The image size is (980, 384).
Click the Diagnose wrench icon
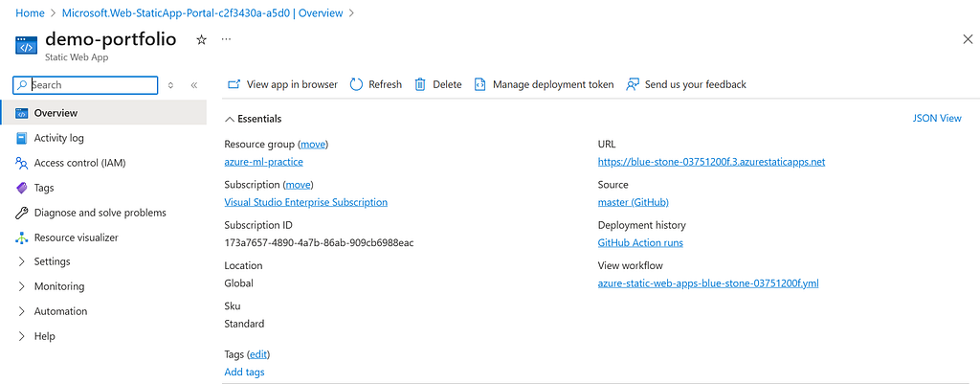click(22, 213)
